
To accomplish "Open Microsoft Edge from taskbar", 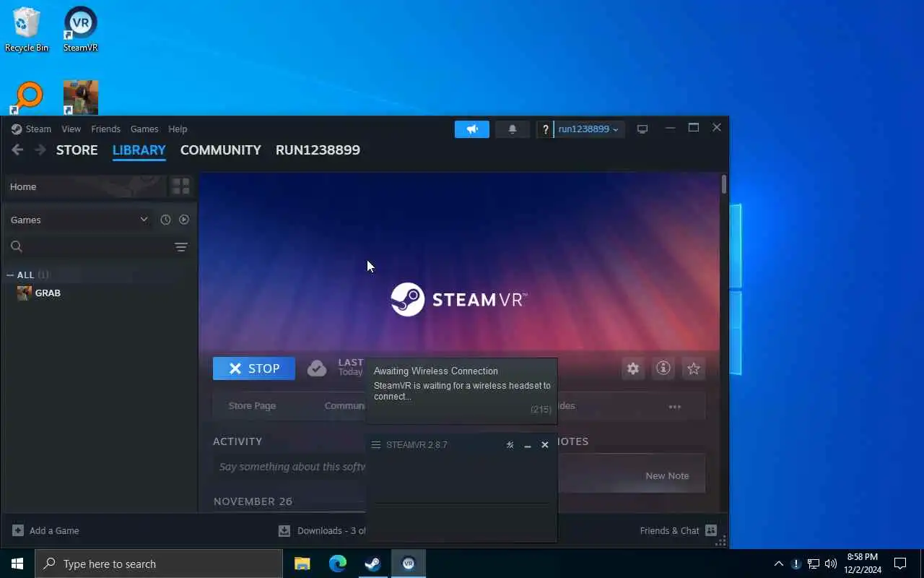I will (x=338, y=564).
